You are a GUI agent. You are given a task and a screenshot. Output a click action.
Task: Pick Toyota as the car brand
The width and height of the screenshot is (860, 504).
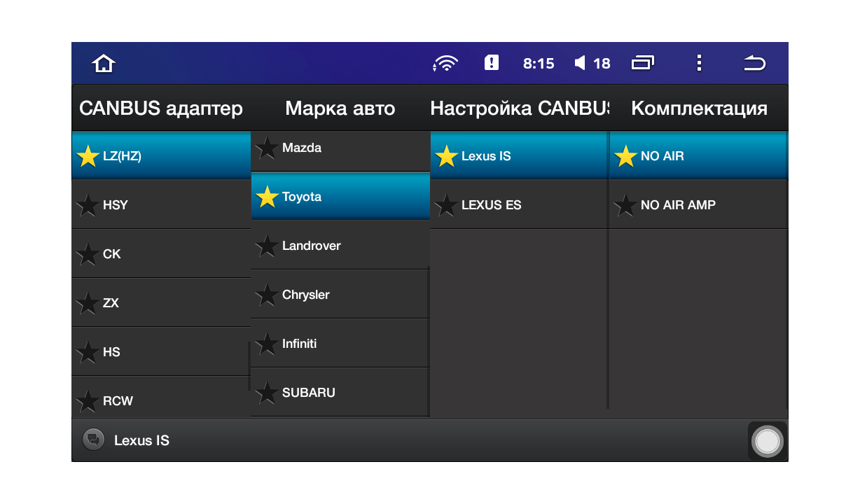coord(340,196)
